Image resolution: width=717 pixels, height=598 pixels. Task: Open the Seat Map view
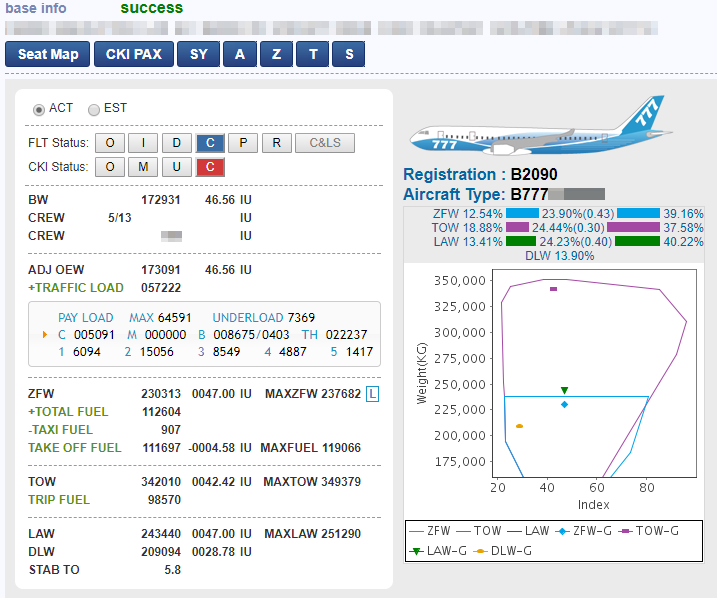click(48, 54)
